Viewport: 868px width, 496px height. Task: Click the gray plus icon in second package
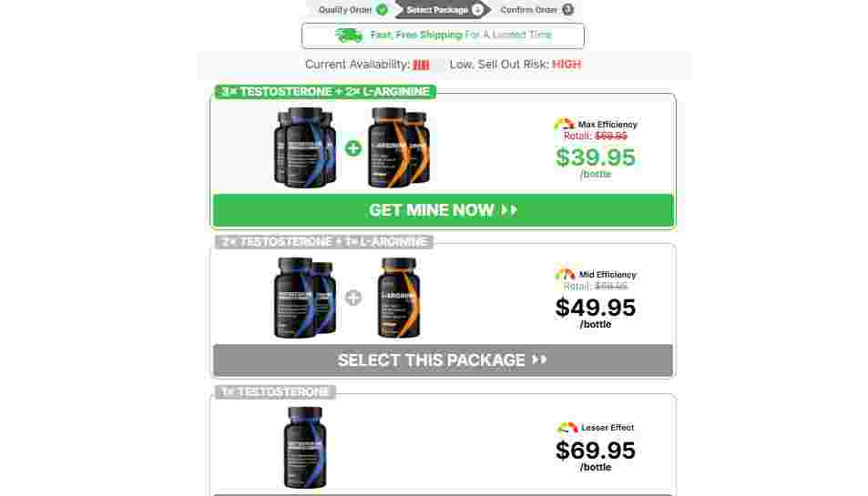tap(353, 298)
